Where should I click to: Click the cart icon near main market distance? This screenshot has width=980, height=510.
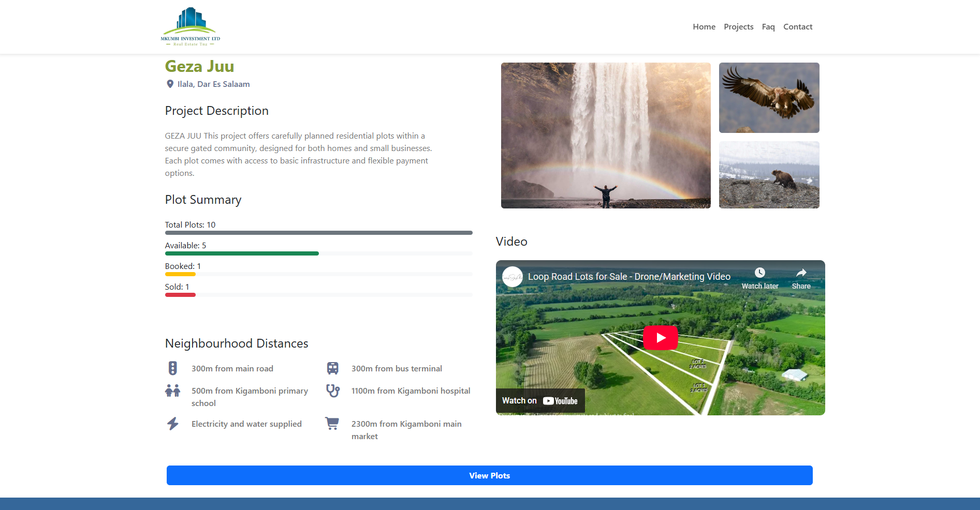(x=332, y=424)
